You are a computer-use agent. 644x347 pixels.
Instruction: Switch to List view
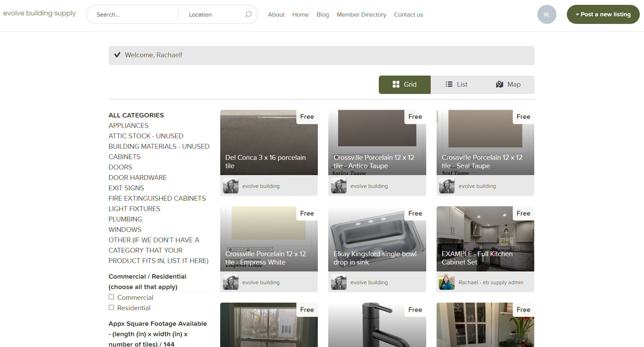click(x=456, y=84)
